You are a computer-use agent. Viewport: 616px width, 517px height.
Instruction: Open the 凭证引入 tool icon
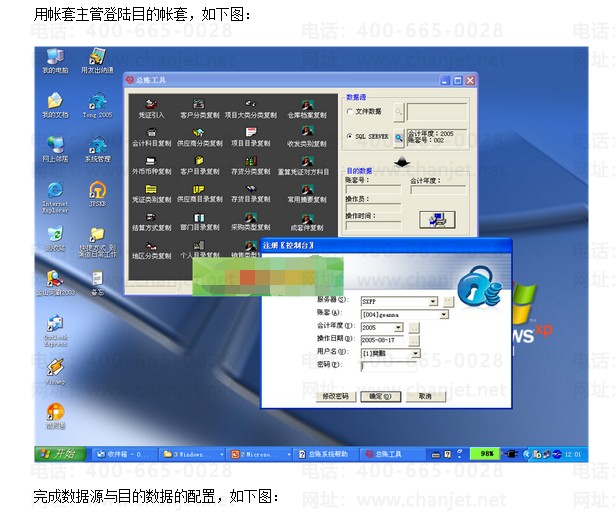[151, 109]
